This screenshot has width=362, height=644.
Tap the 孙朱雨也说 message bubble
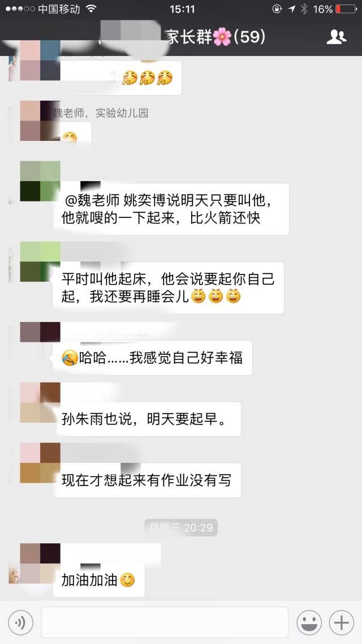click(x=146, y=419)
